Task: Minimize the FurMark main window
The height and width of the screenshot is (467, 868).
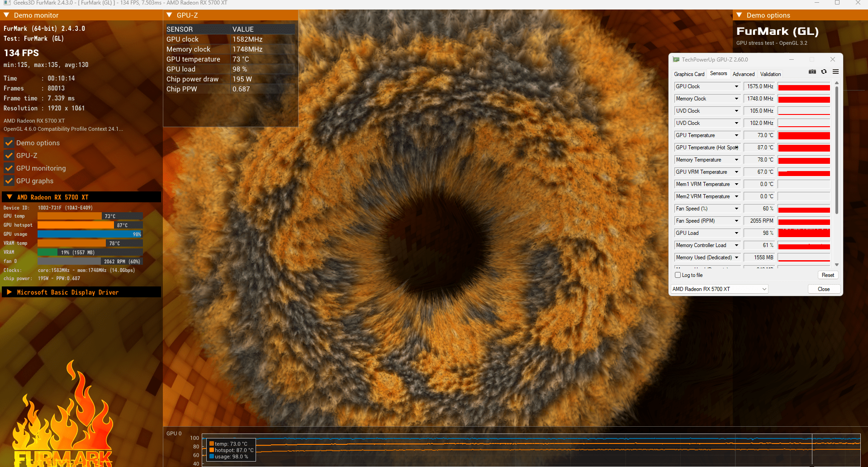Action: (817, 3)
